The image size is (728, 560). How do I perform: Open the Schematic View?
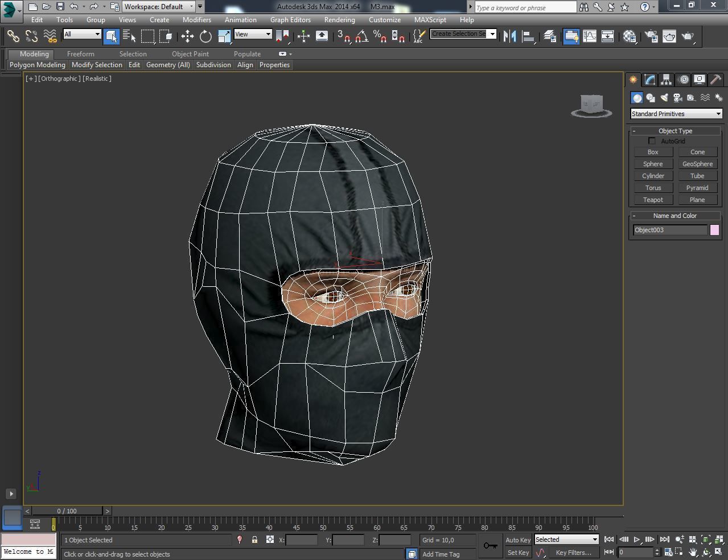point(608,36)
